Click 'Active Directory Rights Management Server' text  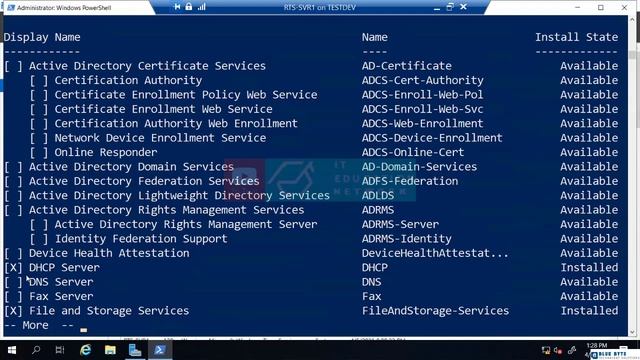point(186,224)
